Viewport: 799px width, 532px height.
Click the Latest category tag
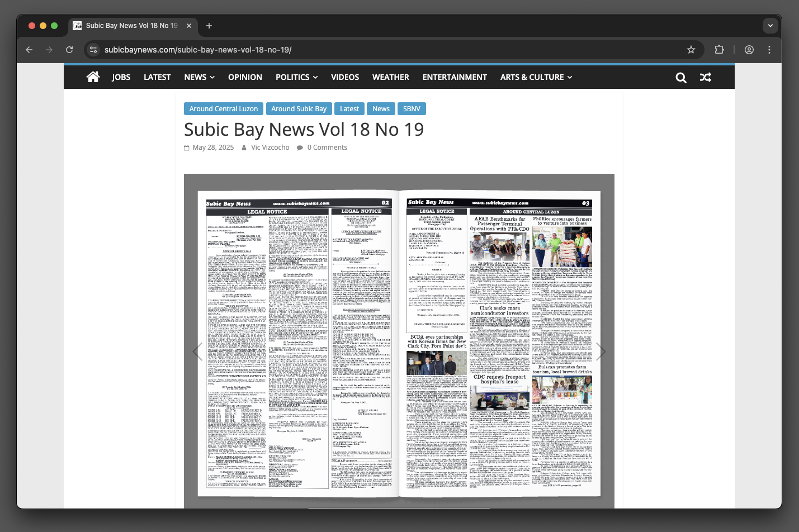349,108
